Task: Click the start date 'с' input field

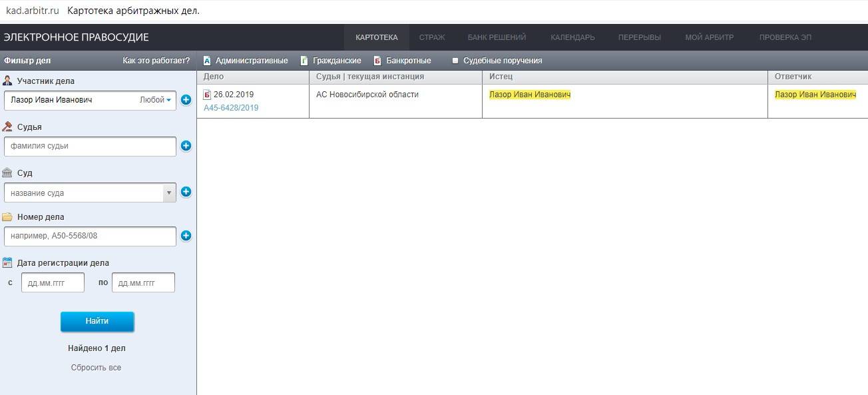Action: pos(53,282)
